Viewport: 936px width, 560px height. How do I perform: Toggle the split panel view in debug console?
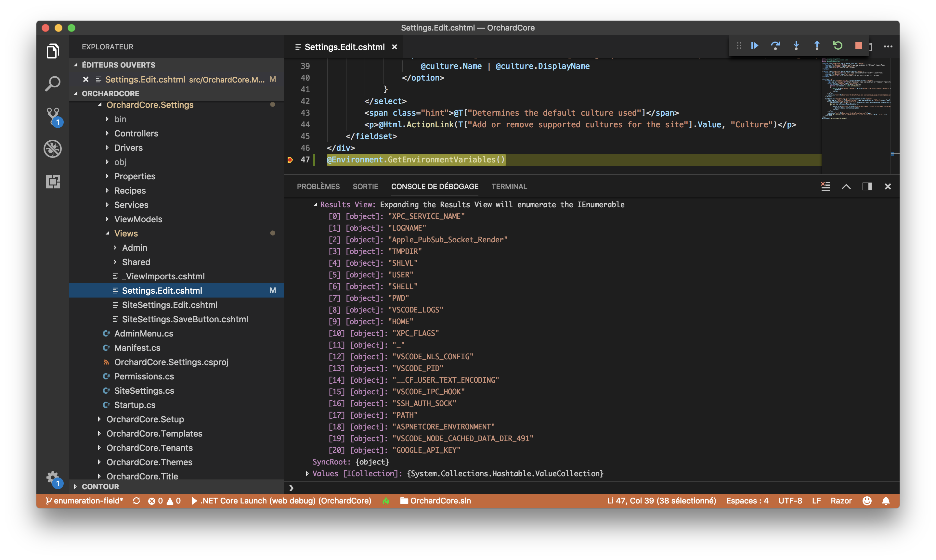[867, 186]
